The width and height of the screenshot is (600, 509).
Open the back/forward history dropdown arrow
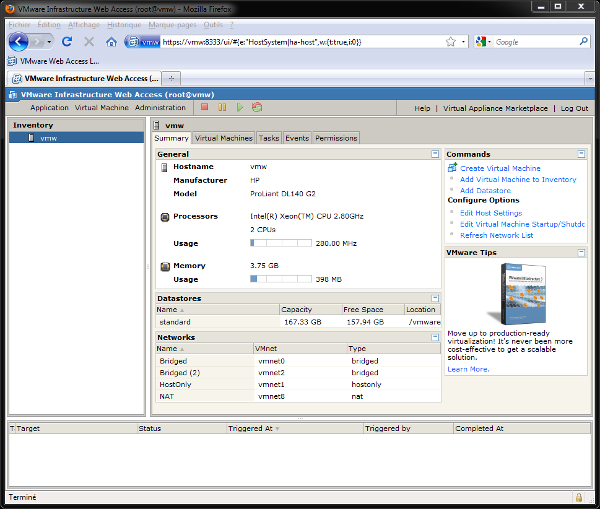click(49, 42)
